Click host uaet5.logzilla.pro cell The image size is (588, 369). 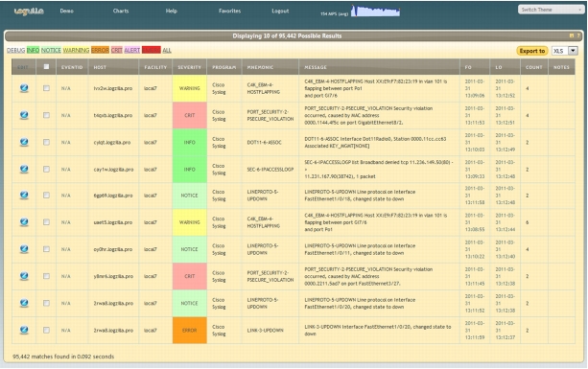[113, 222]
